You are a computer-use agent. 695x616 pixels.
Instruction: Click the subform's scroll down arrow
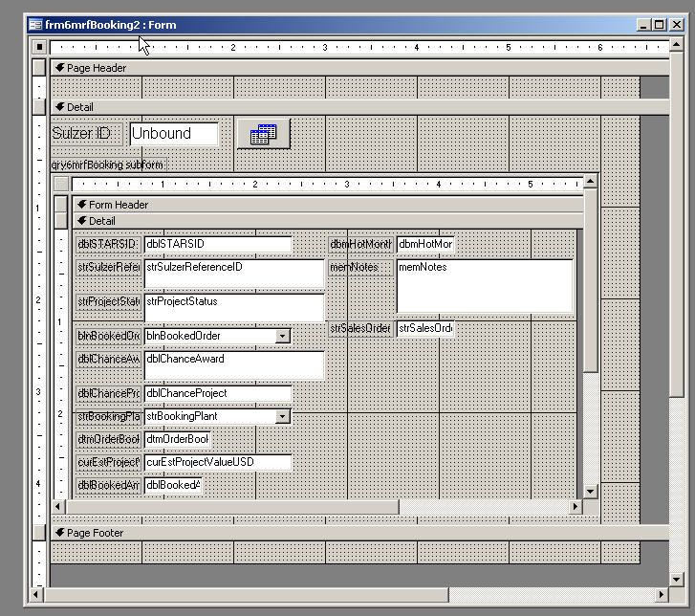(x=590, y=491)
